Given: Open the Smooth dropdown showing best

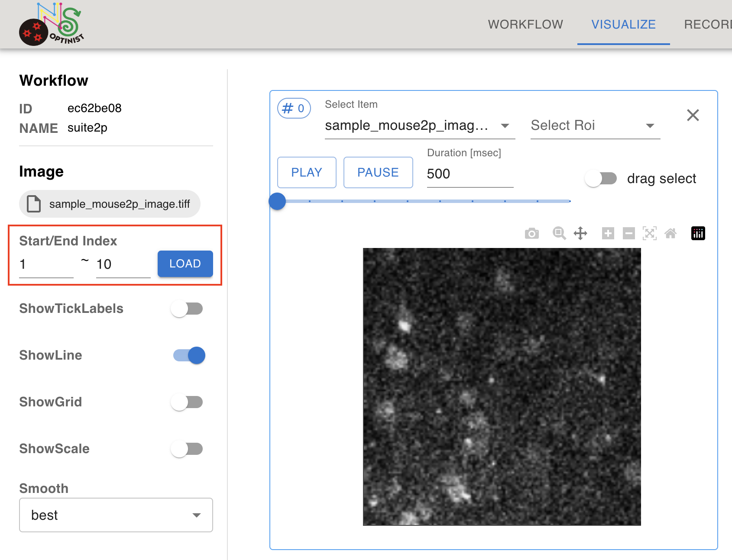Looking at the screenshot, I should coord(116,515).
